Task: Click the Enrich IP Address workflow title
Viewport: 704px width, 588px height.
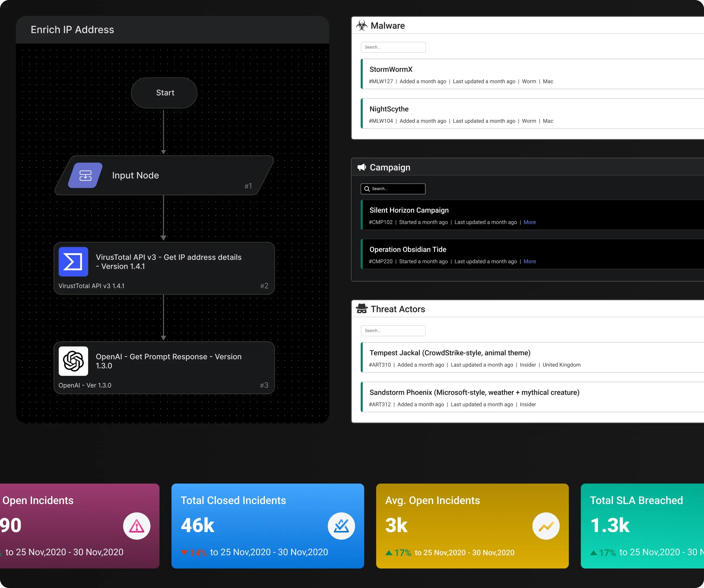Action: pyautogui.click(x=72, y=30)
